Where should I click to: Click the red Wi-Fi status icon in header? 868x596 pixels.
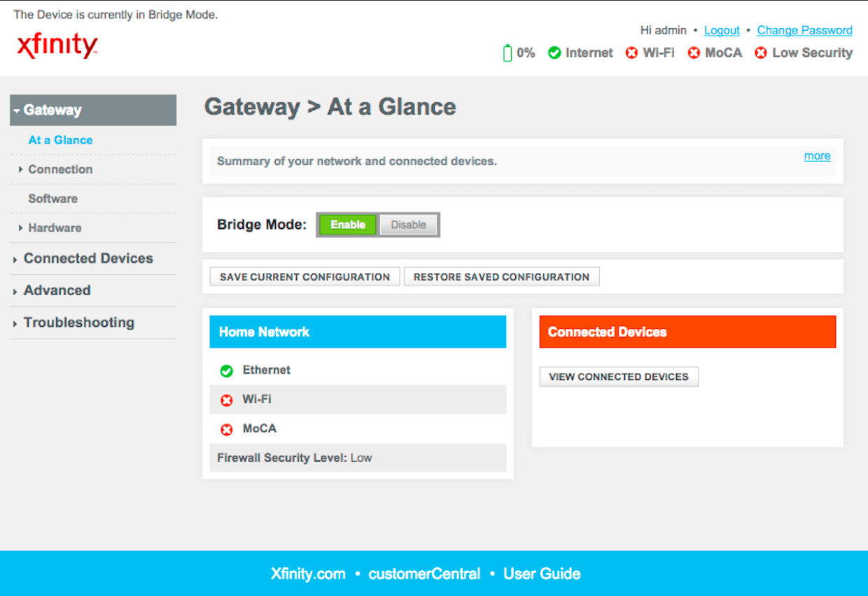[x=631, y=53]
